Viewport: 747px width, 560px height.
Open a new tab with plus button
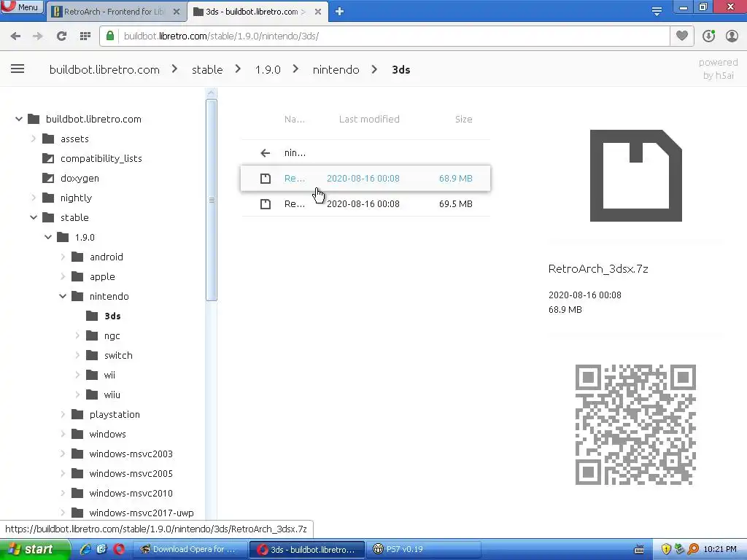click(x=339, y=12)
